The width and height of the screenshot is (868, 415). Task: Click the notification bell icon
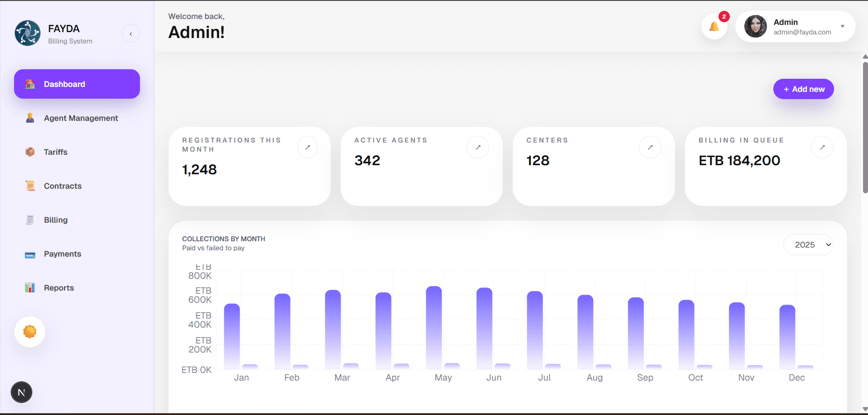[x=714, y=27]
